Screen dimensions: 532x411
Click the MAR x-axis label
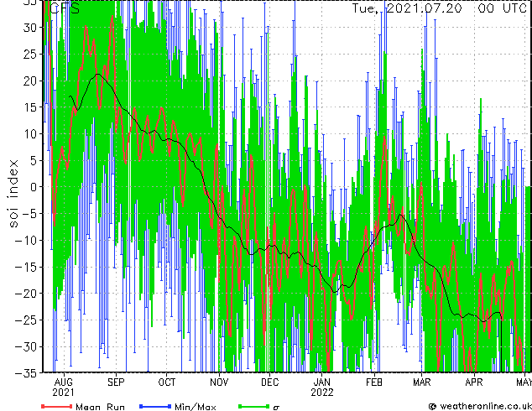[x=422, y=382]
